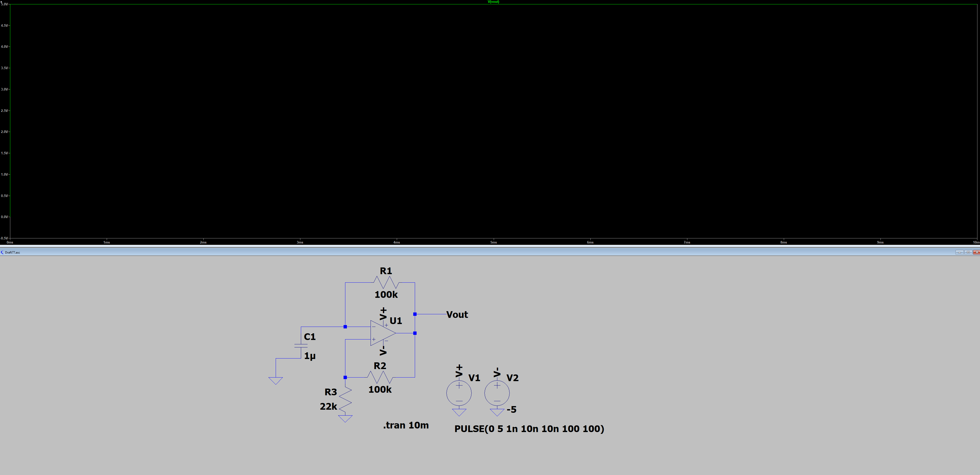
Task: Click the V(vout) trace label
Action: click(x=493, y=2)
